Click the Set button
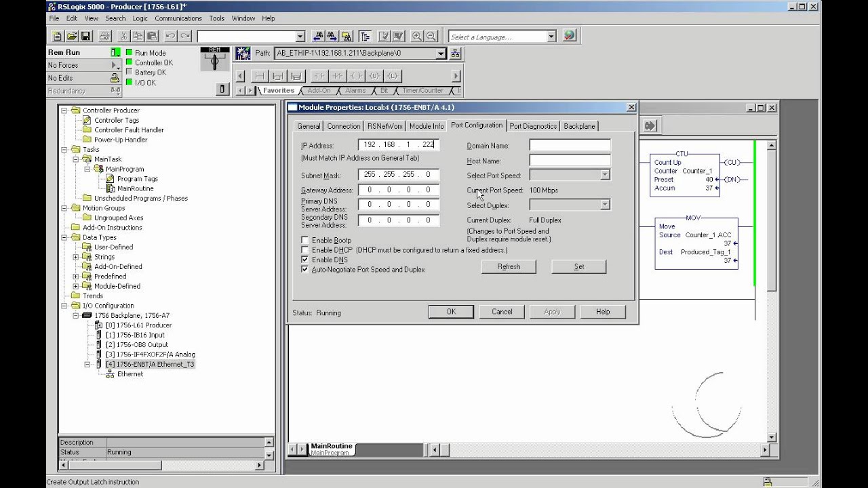The image size is (868, 488). [579, 266]
